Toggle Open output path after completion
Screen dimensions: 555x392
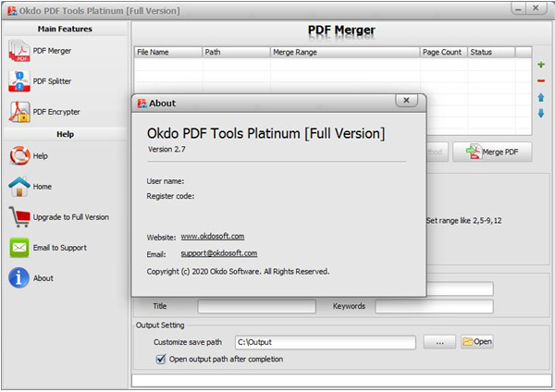[161, 359]
